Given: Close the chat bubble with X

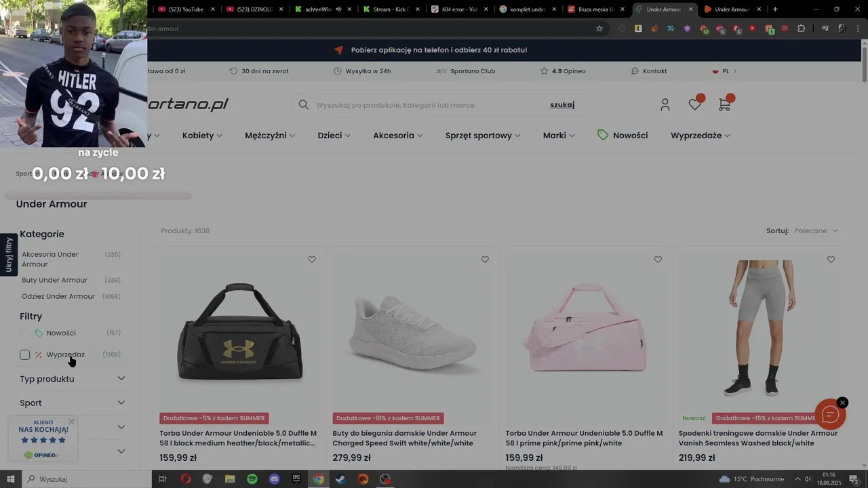Looking at the screenshot, I should [842, 403].
